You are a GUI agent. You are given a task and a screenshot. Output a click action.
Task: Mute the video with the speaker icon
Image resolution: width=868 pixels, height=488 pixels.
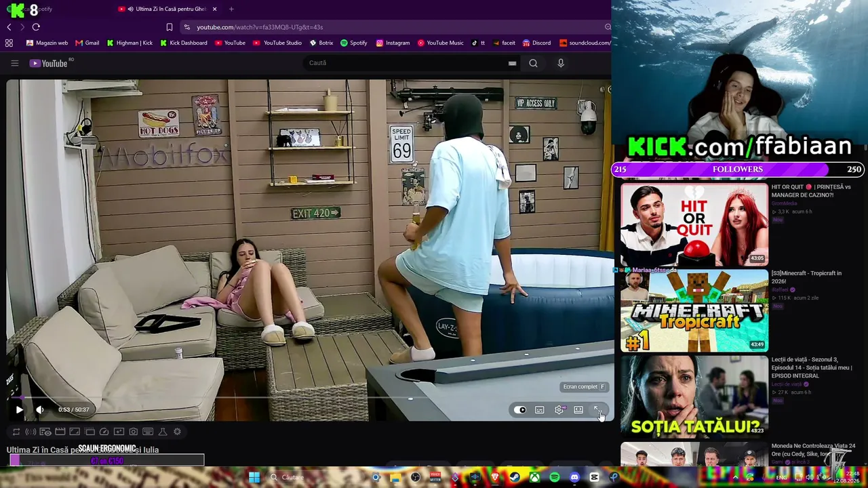pos(40,409)
